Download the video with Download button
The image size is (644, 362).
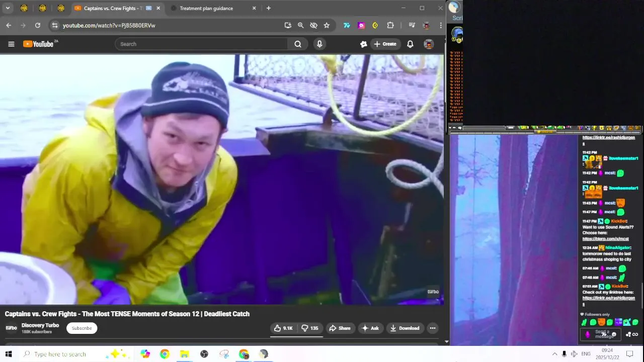coord(405,328)
